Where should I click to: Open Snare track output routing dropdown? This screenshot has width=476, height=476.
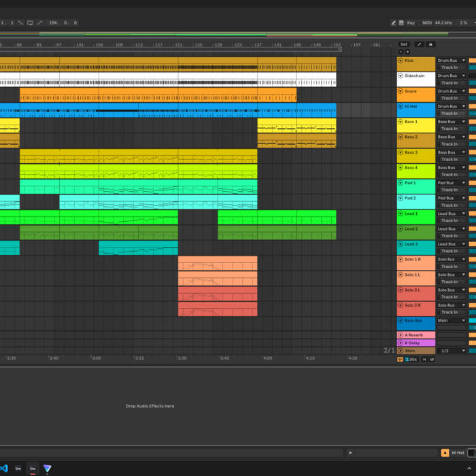point(452,91)
